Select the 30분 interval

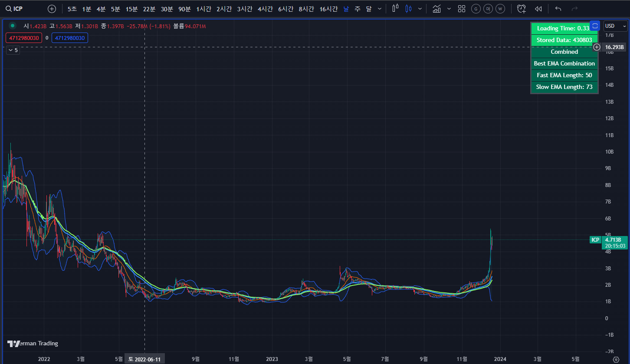coord(167,9)
